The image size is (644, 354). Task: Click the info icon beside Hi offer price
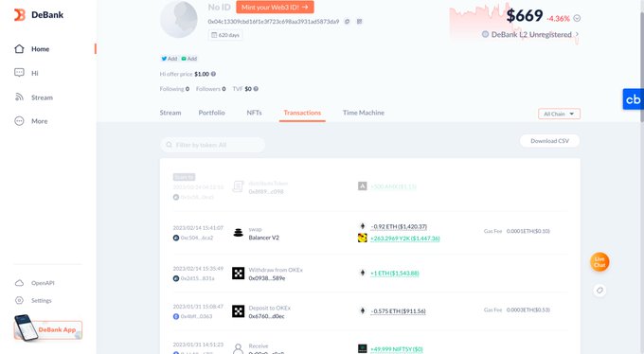214,74
